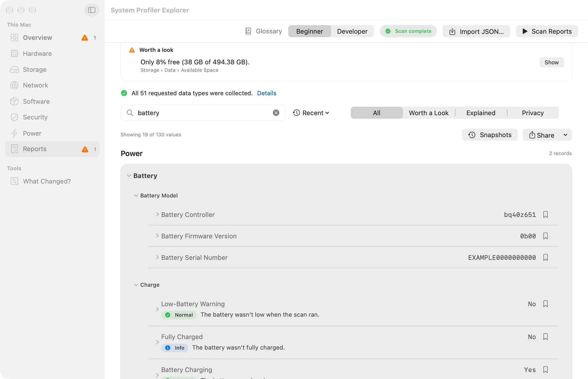Bookmark the Low-Battery Warning row

click(x=545, y=304)
